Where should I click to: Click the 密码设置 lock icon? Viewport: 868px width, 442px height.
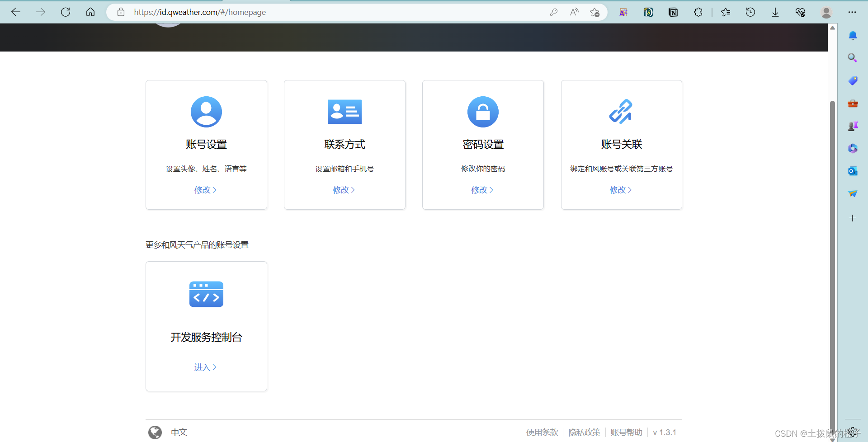[x=483, y=112]
